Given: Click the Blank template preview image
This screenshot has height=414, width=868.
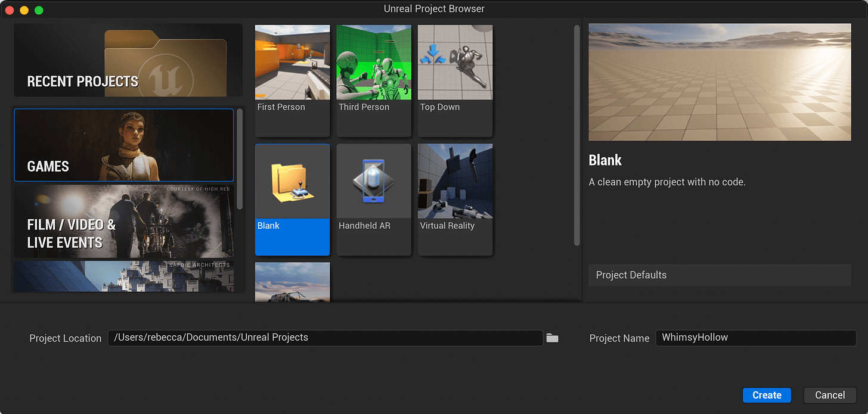Looking at the screenshot, I should (720, 82).
